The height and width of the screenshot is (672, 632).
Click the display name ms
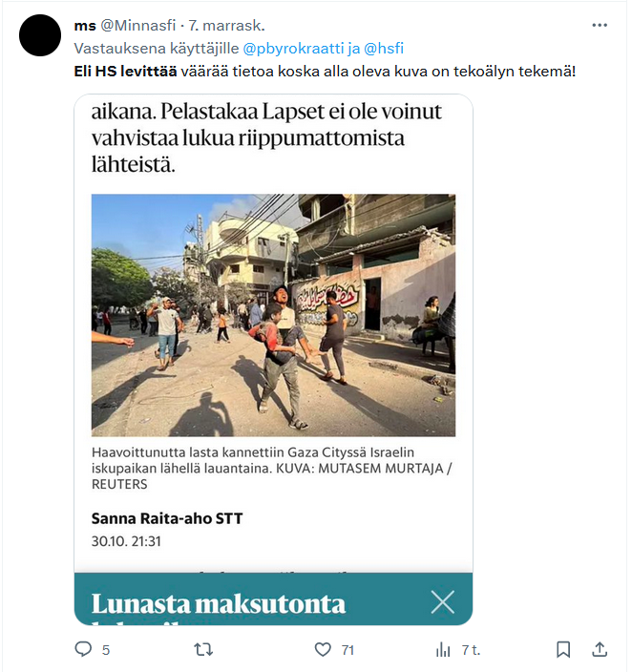pyautogui.click(x=85, y=26)
